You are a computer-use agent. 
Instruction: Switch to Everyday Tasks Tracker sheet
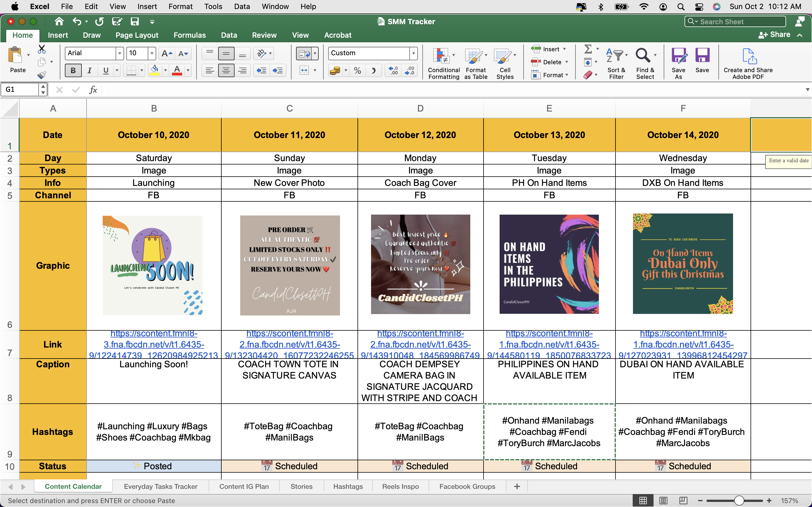160,486
